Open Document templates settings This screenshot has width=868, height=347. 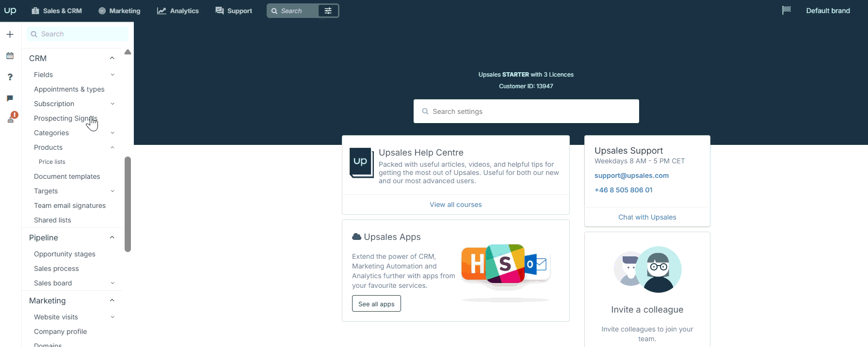point(67,176)
